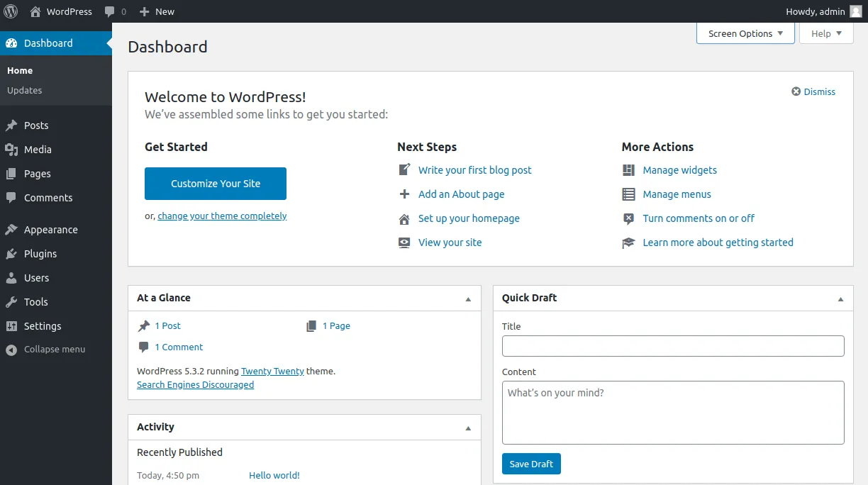Click the Save Draft button

pyautogui.click(x=531, y=464)
